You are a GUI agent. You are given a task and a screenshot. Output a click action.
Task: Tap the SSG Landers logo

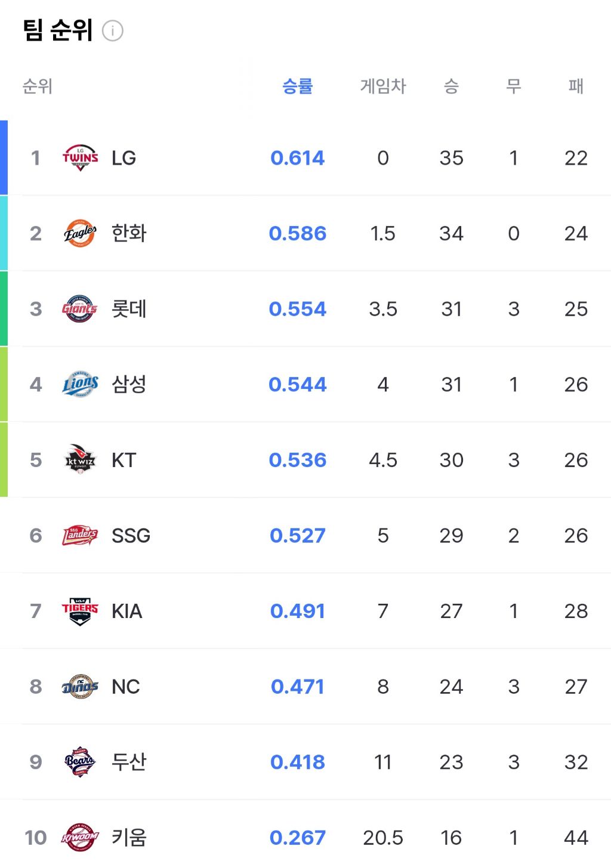(x=80, y=535)
